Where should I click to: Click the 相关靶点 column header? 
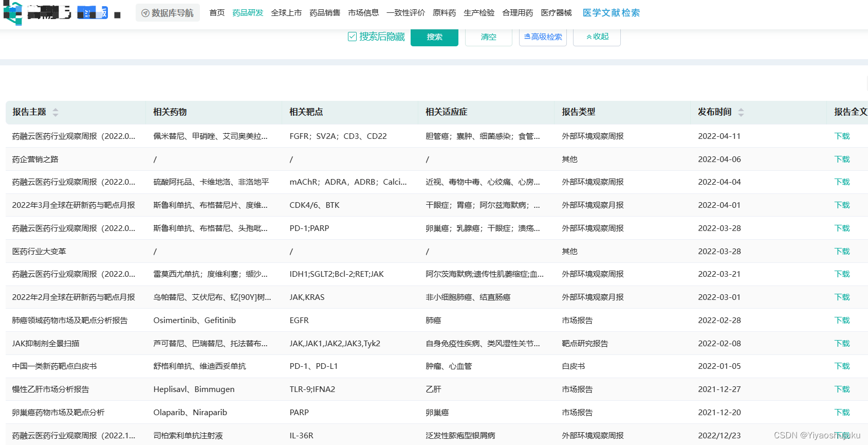click(x=306, y=112)
